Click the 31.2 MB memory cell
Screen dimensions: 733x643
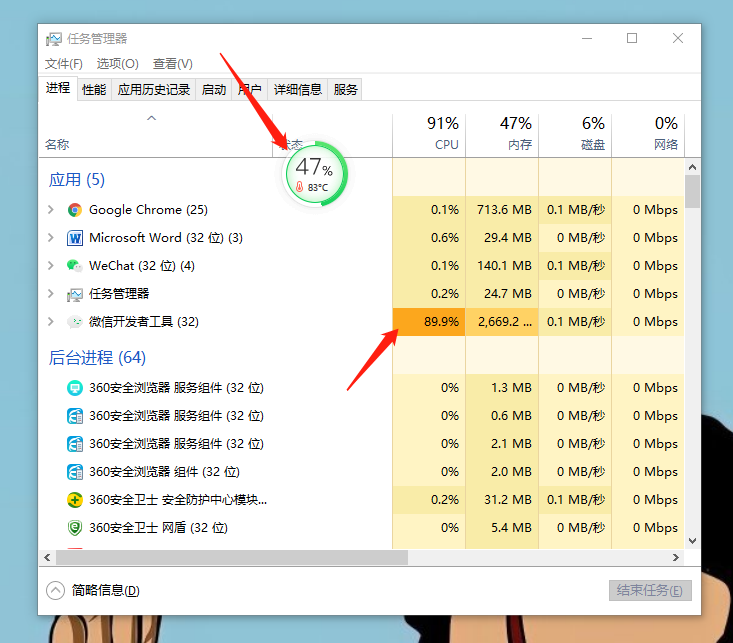tap(502, 500)
